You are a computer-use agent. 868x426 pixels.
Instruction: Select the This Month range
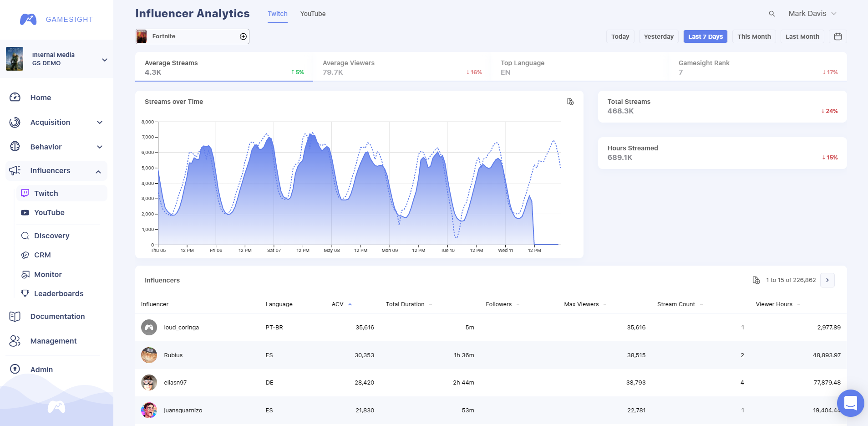click(x=754, y=36)
